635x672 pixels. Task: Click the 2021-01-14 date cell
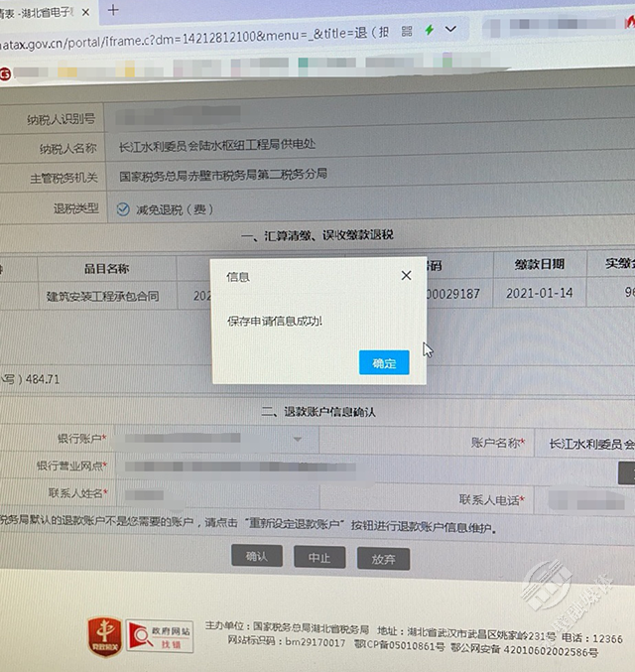(x=540, y=293)
